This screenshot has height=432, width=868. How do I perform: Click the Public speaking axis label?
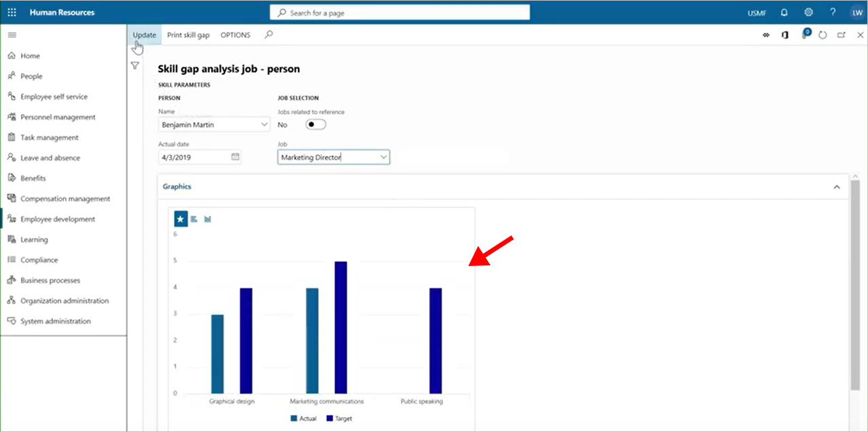[x=421, y=401]
